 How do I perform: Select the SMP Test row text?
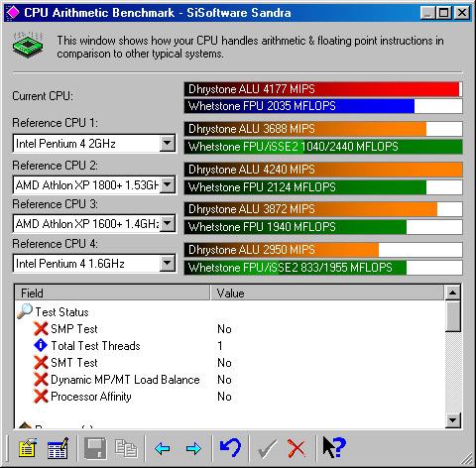(74, 329)
